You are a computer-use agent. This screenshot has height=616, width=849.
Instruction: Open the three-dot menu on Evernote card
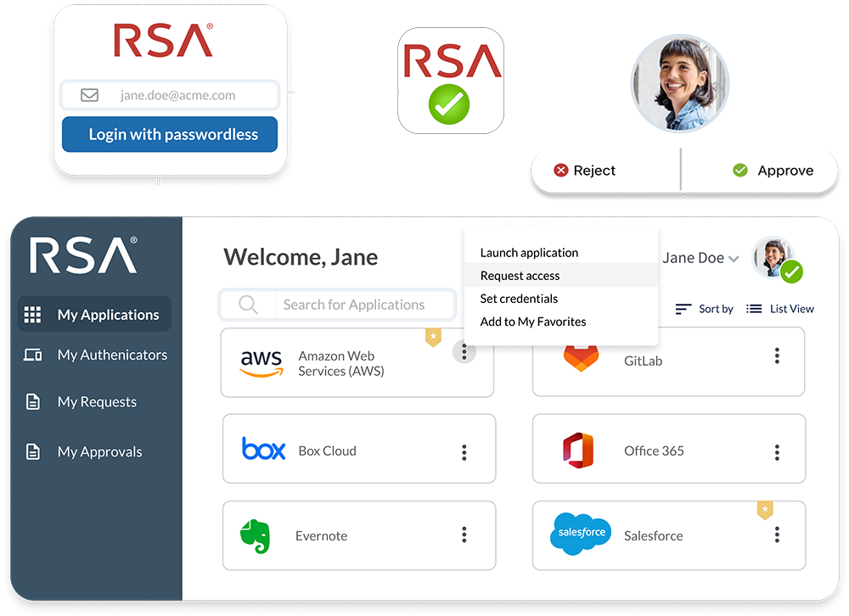464,535
